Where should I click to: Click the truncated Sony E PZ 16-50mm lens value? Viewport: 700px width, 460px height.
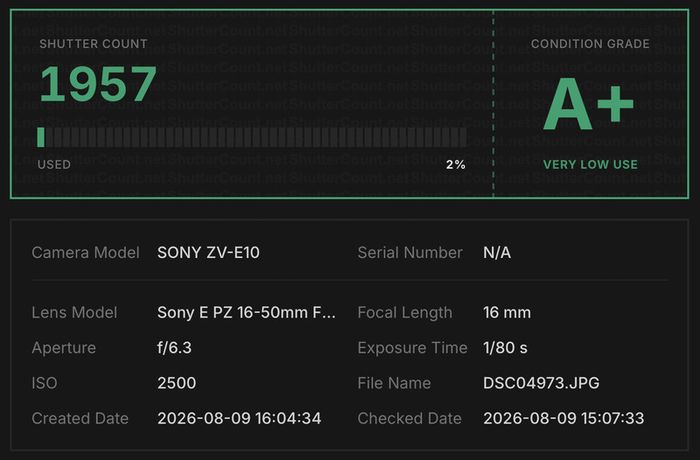pos(246,313)
